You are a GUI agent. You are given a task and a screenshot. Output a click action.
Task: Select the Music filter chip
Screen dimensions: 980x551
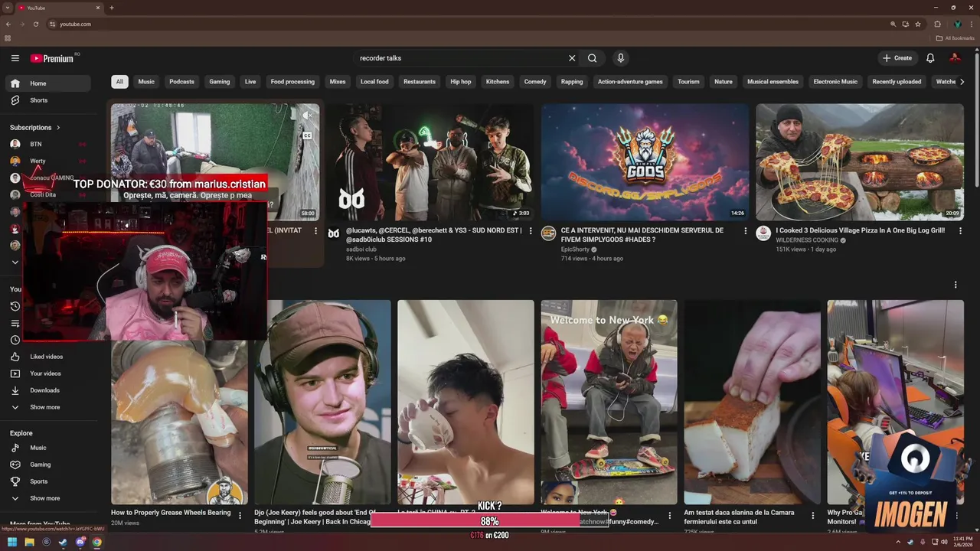pyautogui.click(x=146, y=82)
